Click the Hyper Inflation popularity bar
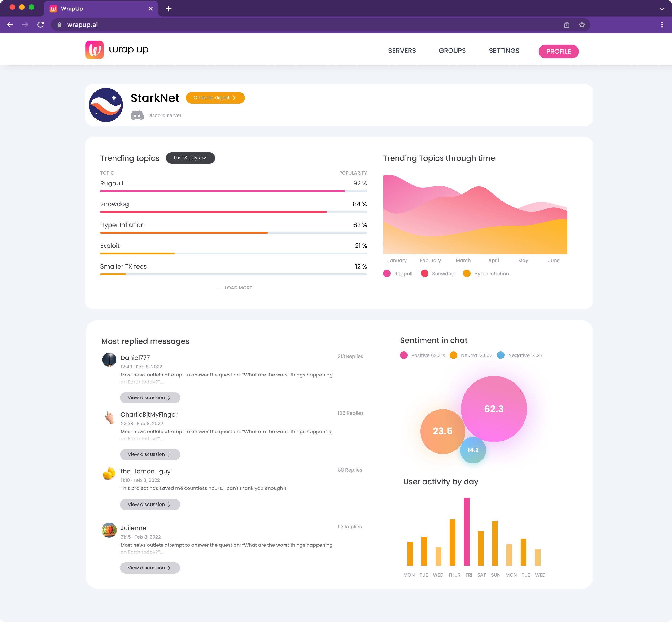672x629 pixels. pyautogui.click(x=233, y=232)
